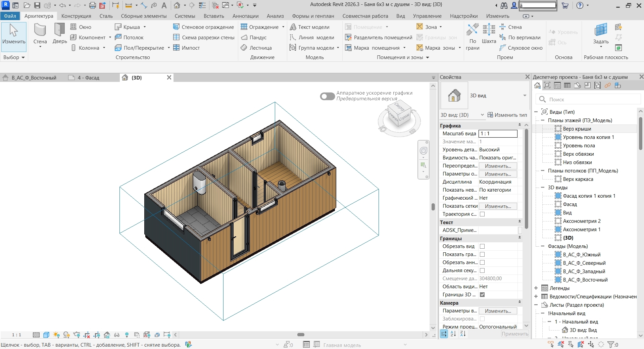The image size is (644, 349).
Task: Click Изменить button next to Показать сетки
Action: [x=498, y=206]
